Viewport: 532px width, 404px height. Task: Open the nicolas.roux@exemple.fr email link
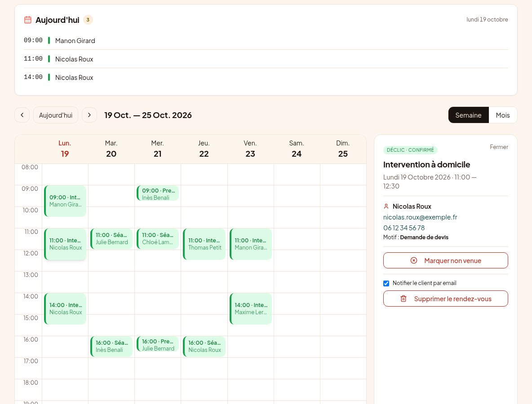[x=420, y=217]
